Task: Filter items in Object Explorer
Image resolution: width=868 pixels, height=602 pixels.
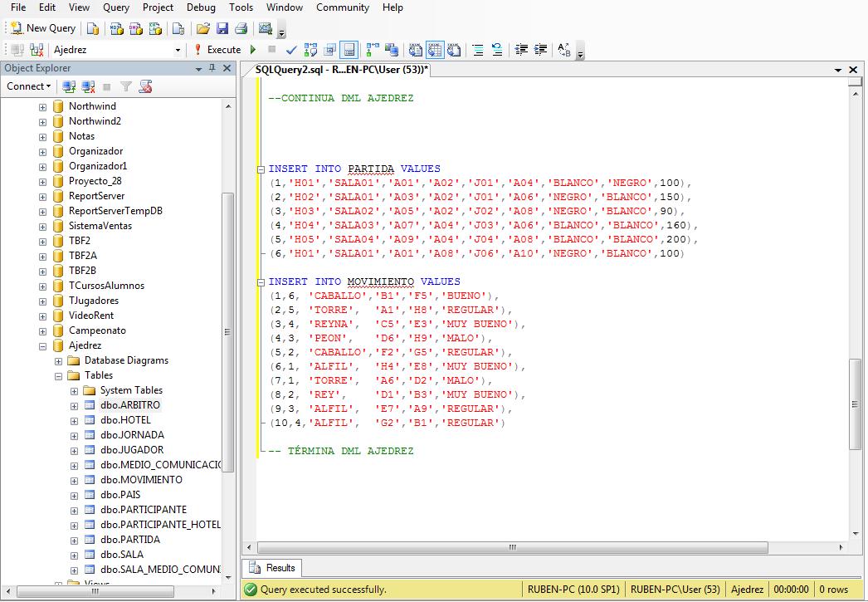Action: [124, 86]
